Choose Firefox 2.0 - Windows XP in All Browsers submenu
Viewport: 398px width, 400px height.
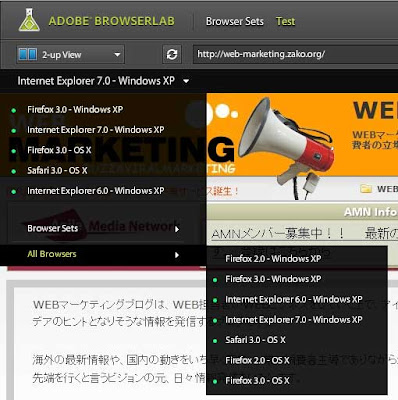pos(297,259)
